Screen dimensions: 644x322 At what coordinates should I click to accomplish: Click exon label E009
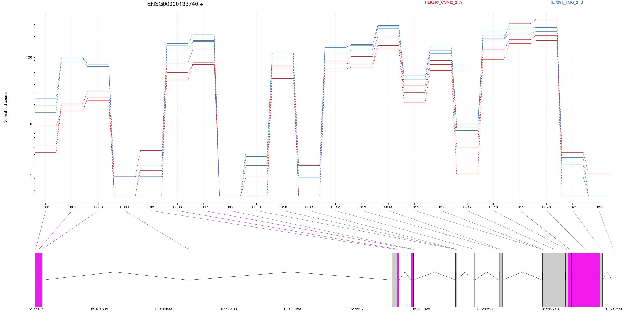(256, 207)
